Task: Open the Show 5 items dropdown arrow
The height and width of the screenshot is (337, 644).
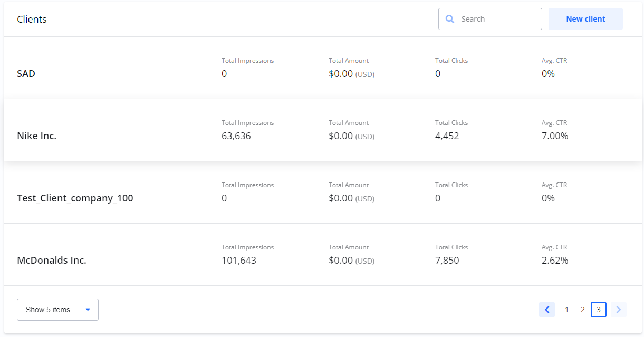Action: click(x=88, y=310)
